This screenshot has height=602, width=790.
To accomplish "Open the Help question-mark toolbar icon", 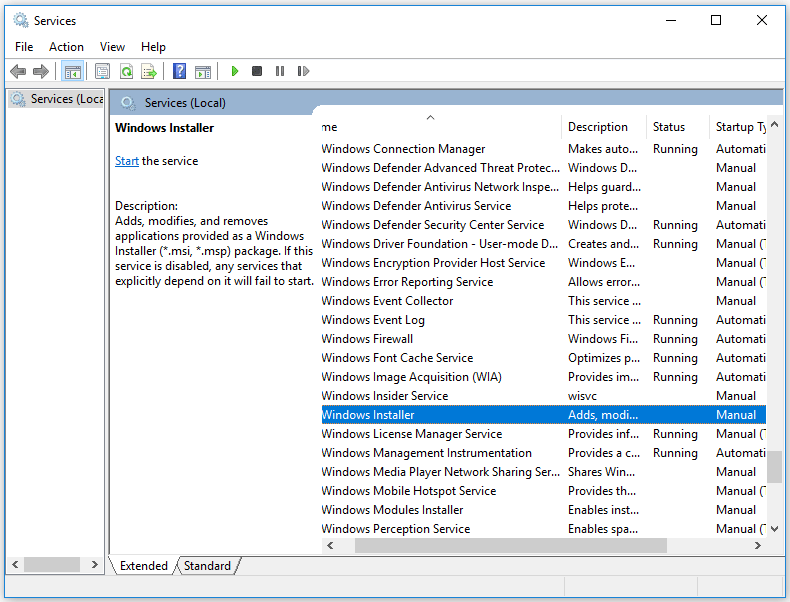I will pyautogui.click(x=179, y=72).
